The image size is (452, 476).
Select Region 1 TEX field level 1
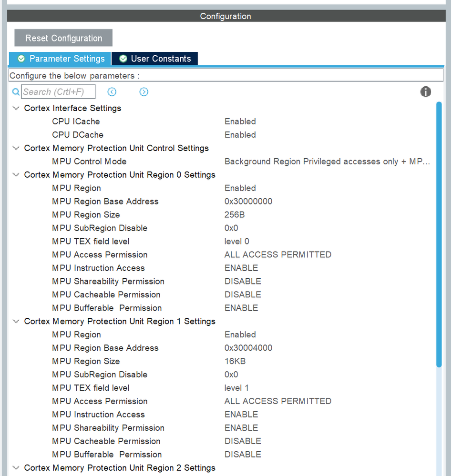point(236,388)
